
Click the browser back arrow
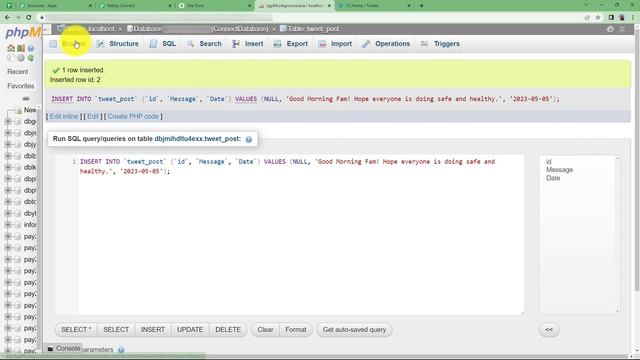click(8, 17)
